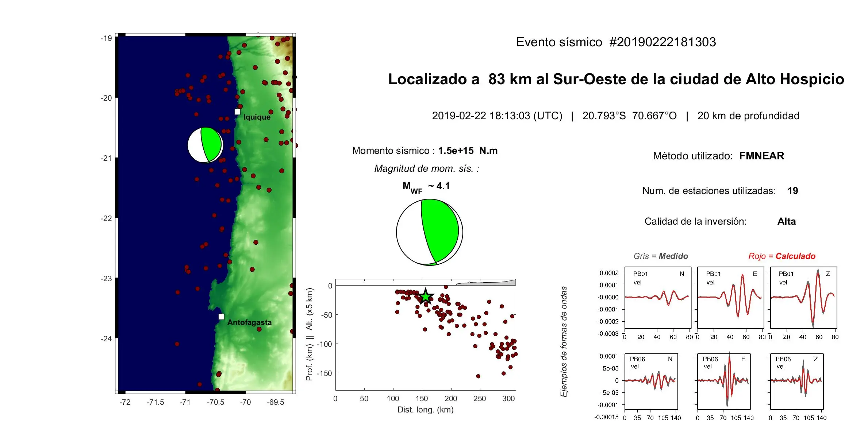The image size is (868, 442).
Task: Click the PB01 Z component waveform plot
Action: [x=803, y=298]
